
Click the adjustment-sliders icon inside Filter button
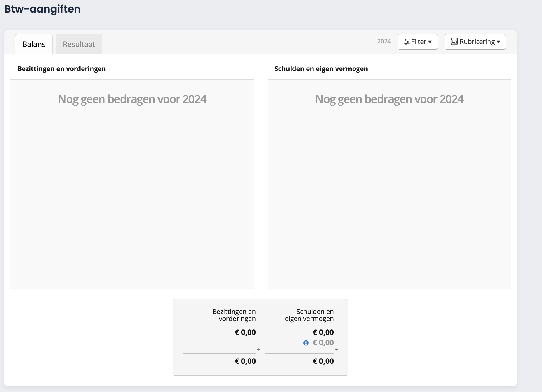[407, 42]
